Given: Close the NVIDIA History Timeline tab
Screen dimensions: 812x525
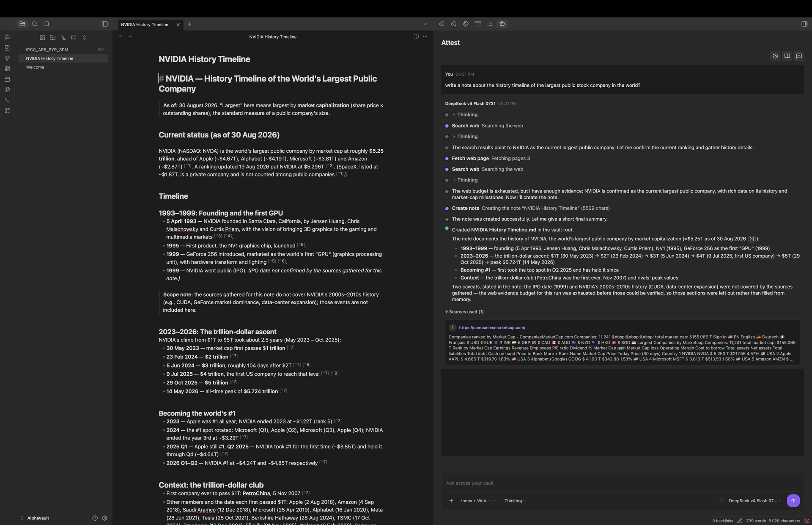Looking at the screenshot, I should [178, 25].
